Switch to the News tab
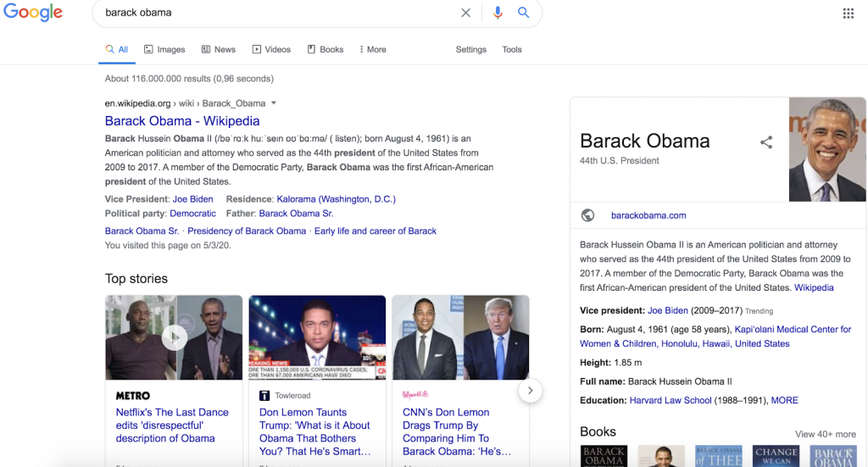868x467 pixels. click(x=218, y=49)
